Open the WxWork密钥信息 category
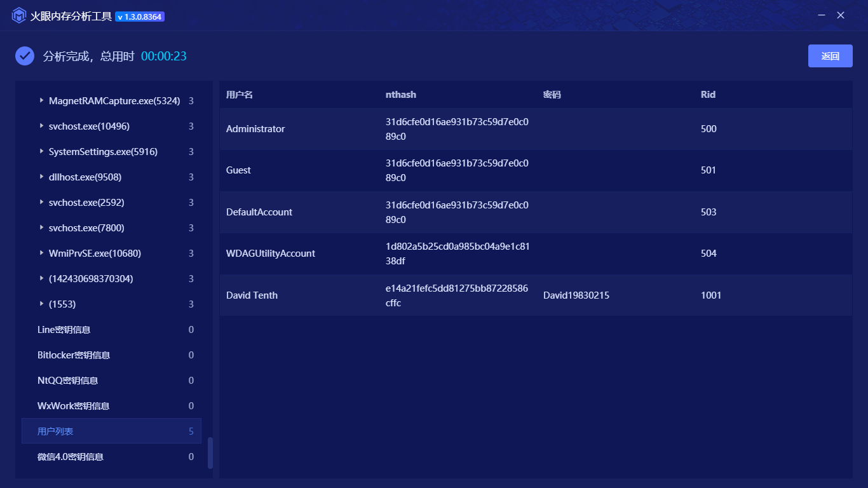This screenshot has height=488, width=868. [x=74, y=406]
